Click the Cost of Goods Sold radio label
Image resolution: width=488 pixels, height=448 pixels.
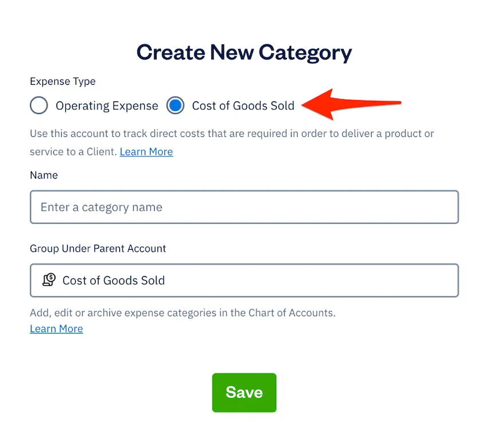243,105
